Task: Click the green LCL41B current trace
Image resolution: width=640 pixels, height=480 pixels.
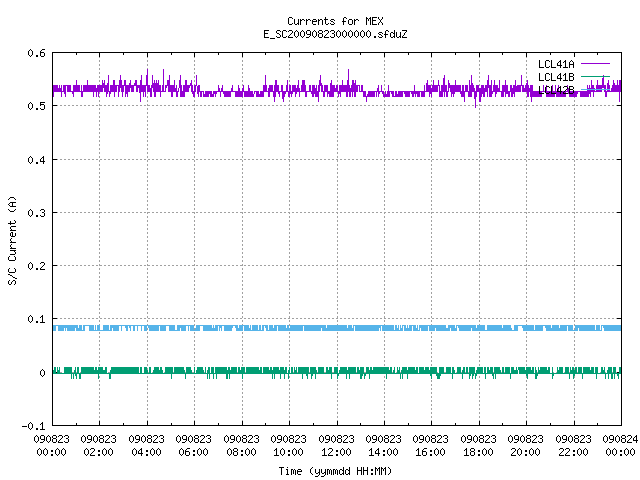Action: tap(337, 371)
